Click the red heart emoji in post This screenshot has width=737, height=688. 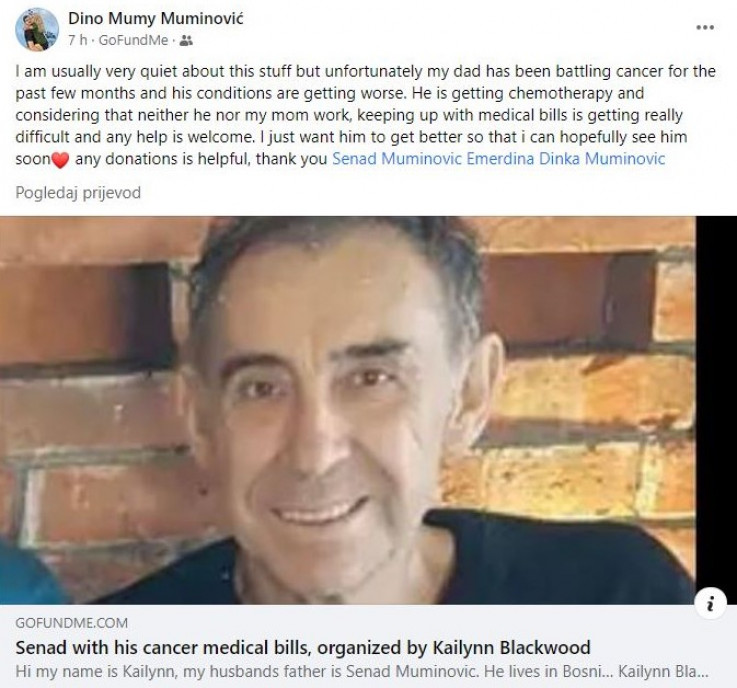click(x=60, y=160)
